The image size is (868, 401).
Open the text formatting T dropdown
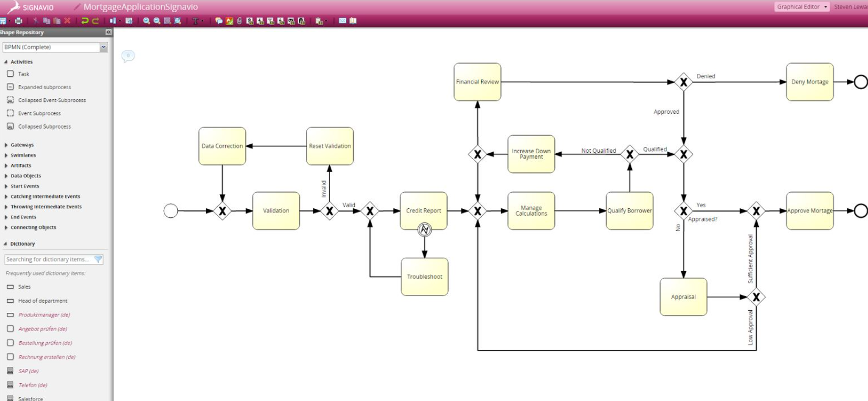pyautogui.click(x=197, y=21)
